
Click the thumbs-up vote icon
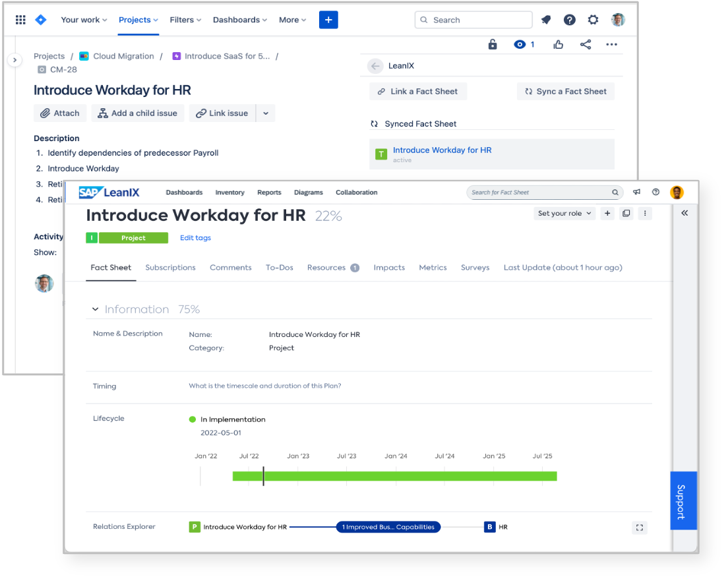coord(558,45)
